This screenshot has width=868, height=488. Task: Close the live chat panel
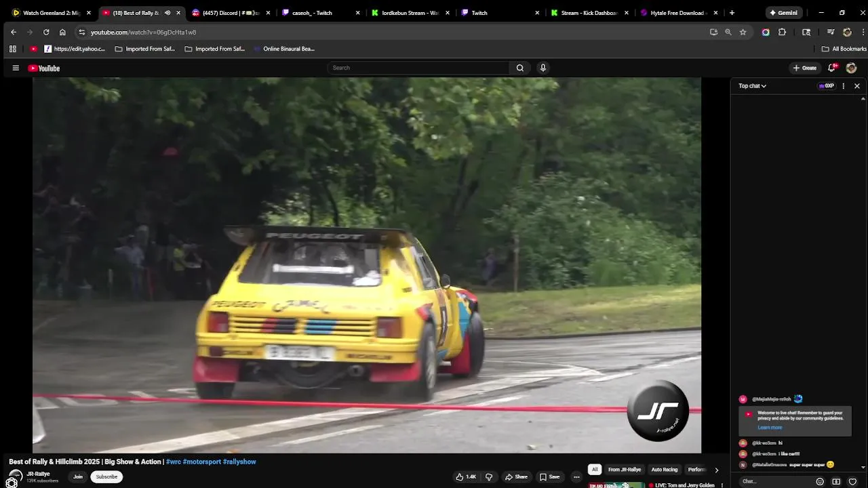pos(857,86)
